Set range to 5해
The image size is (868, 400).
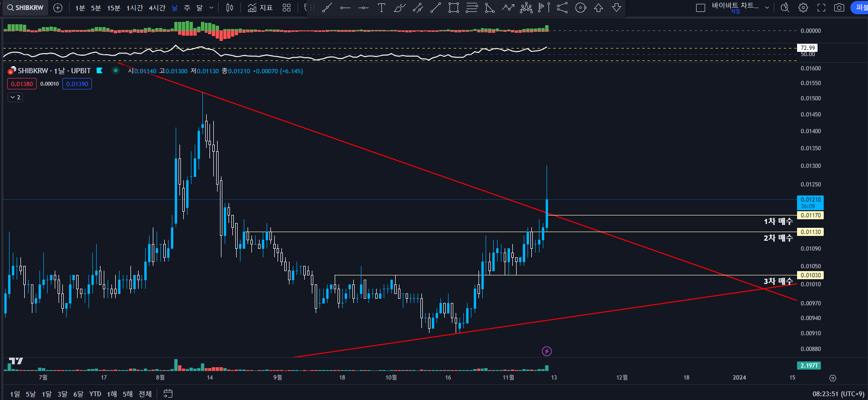[128, 394]
